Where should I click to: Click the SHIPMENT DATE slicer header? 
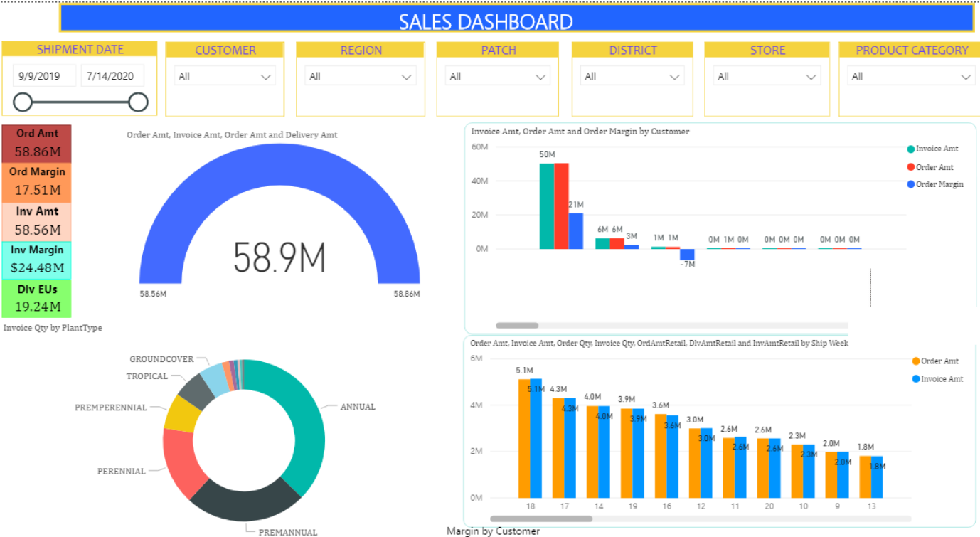[80, 49]
